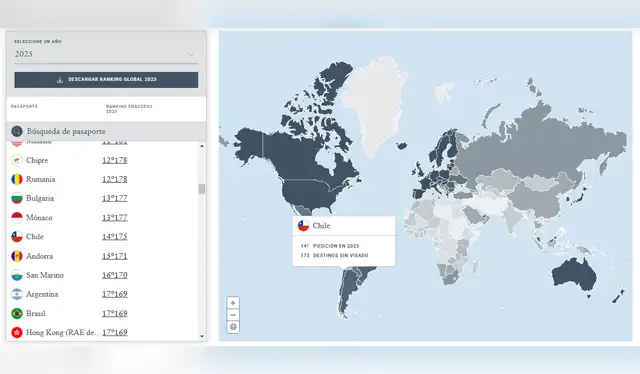Click the Brasil flag icon
The image size is (640, 374).
[x=17, y=313]
